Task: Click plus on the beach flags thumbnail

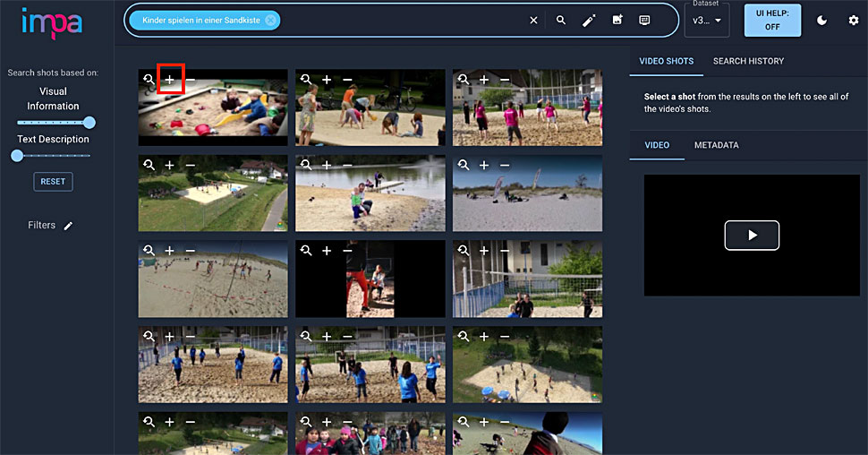Action: [484, 165]
